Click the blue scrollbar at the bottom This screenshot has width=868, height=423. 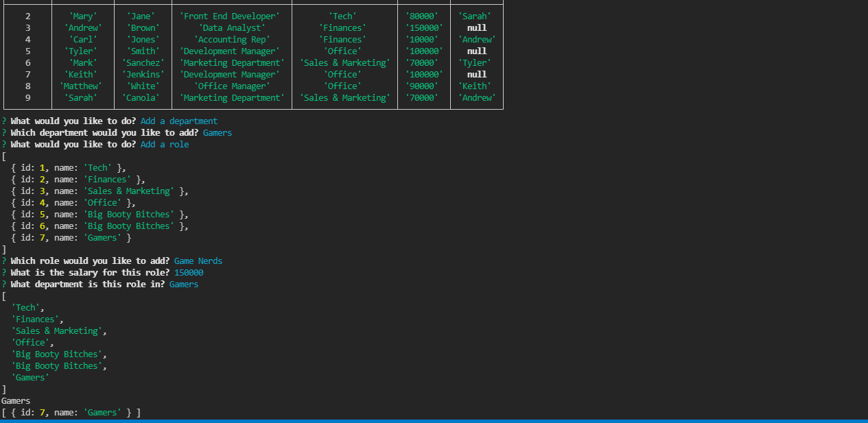(x=434, y=421)
